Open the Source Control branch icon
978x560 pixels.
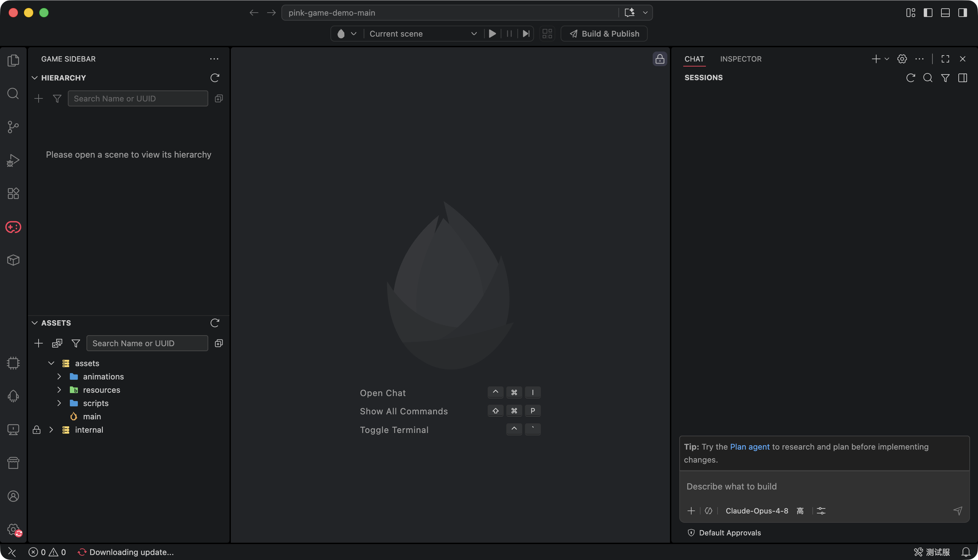click(x=13, y=127)
